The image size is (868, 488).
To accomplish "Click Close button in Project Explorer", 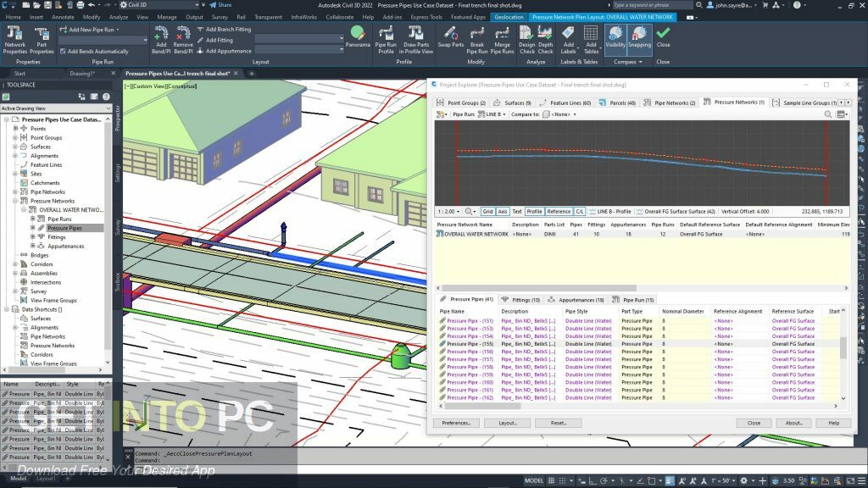I will 754,423.
